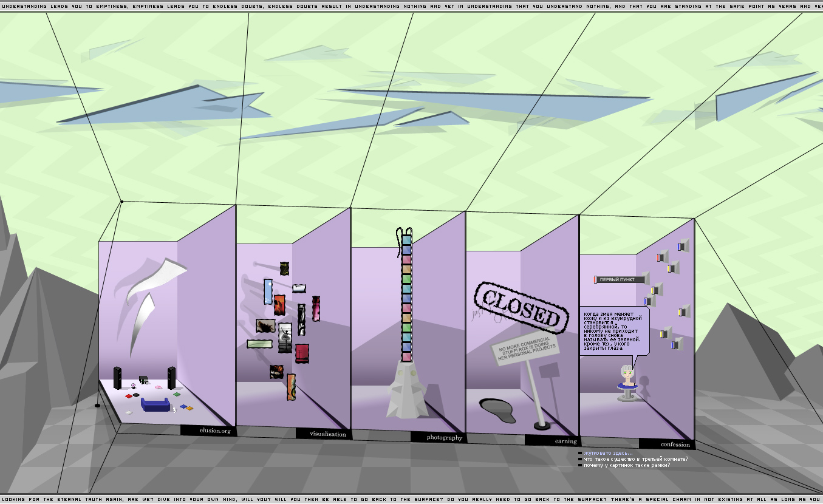Click the 'No more commercial stuff' signpost
Screen dimensions: 823x504
tap(525, 352)
